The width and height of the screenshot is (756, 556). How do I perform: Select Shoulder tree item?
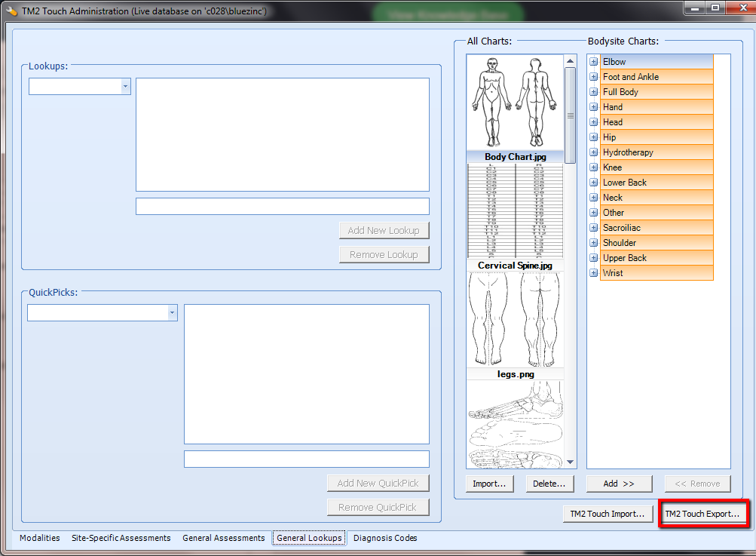[657, 243]
